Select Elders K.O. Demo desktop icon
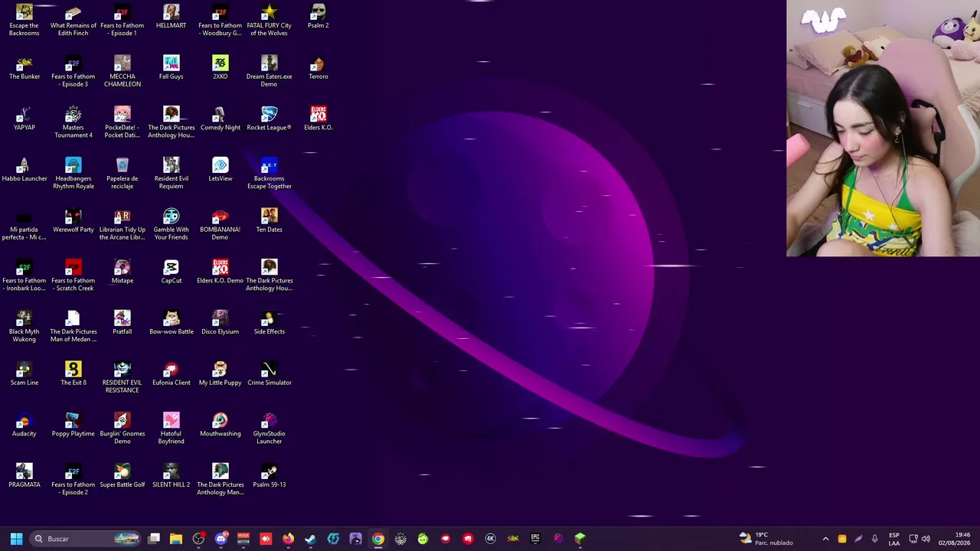Image resolution: width=980 pixels, height=551 pixels. (220, 272)
